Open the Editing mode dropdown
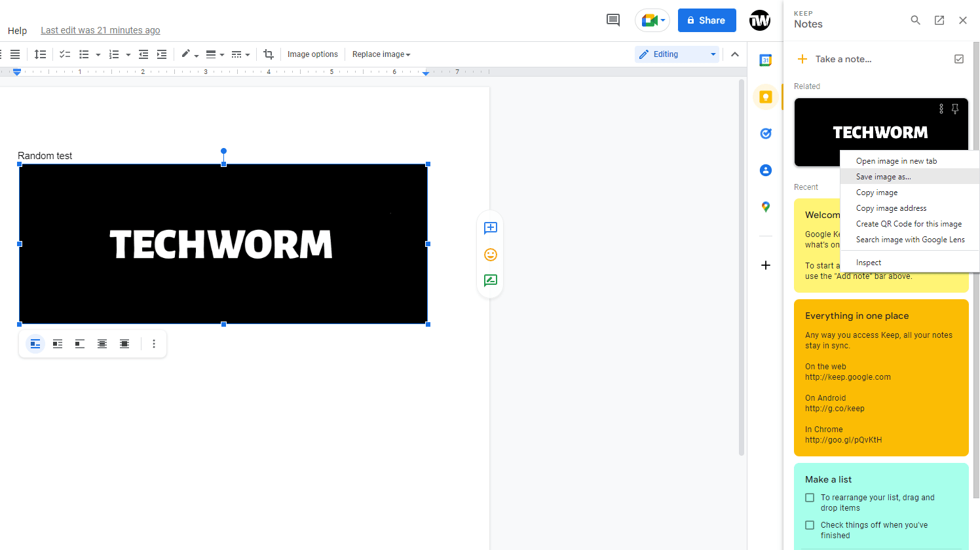Viewport: 980px width, 550px height. point(677,54)
